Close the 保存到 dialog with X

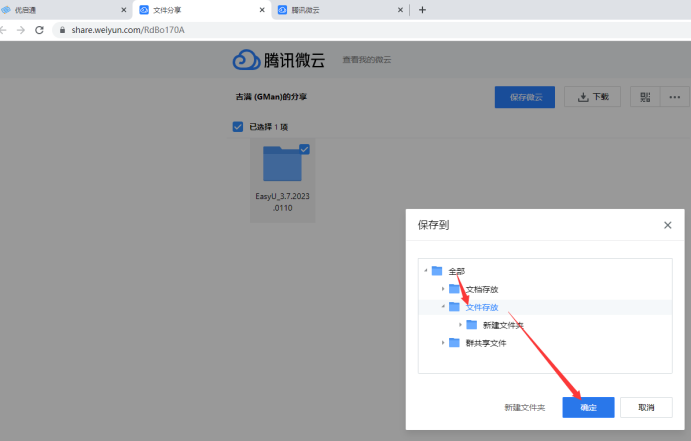tap(667, 225)
